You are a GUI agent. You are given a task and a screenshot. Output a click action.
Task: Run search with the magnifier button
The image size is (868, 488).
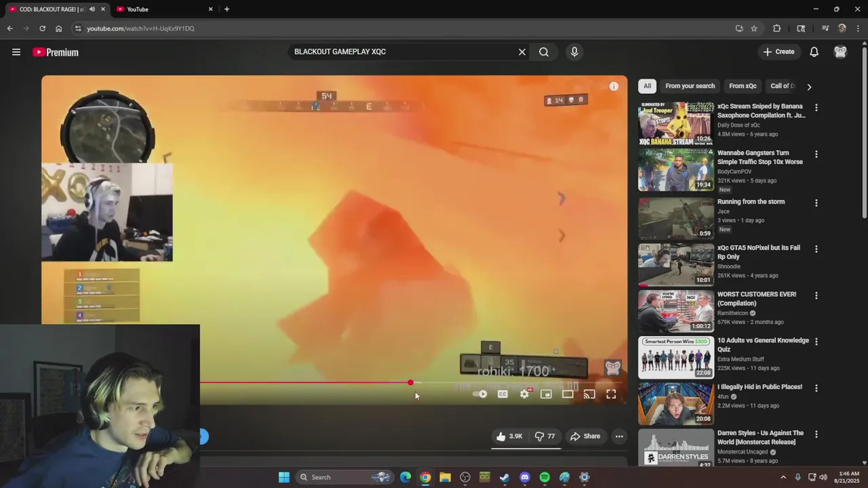pyautogui.click(x=544, y=52)
